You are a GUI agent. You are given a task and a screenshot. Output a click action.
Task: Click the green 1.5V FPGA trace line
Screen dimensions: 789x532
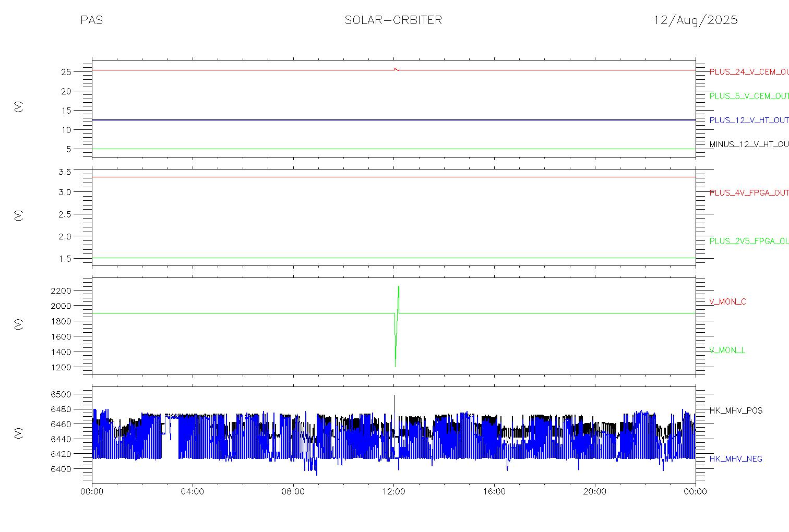coord(393,258)
